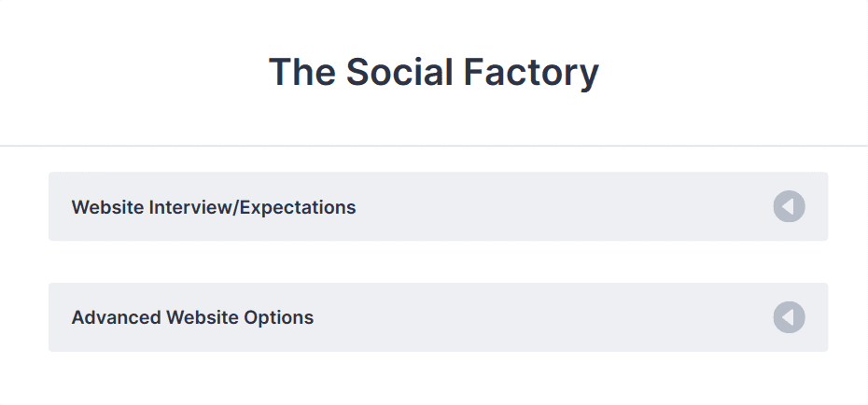Click the arrow icon beside Advanced Website Options

pos(789,317)
